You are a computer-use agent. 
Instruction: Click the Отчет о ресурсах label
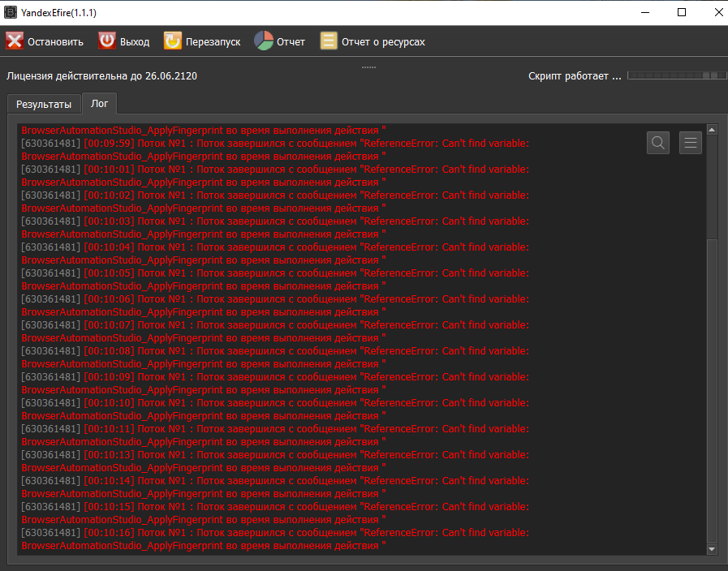click(x=383, y=41)
